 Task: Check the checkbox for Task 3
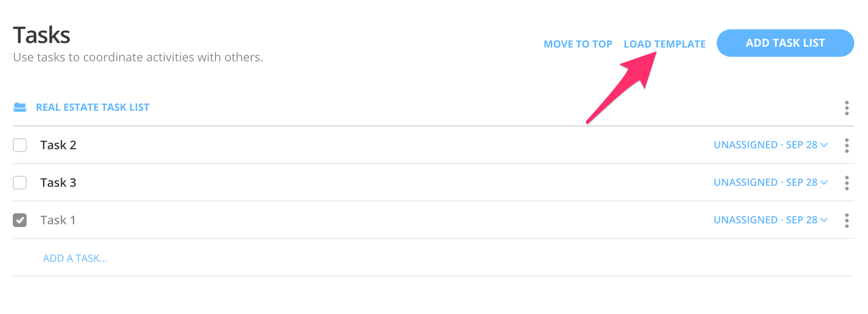click(x=20, y=183)
